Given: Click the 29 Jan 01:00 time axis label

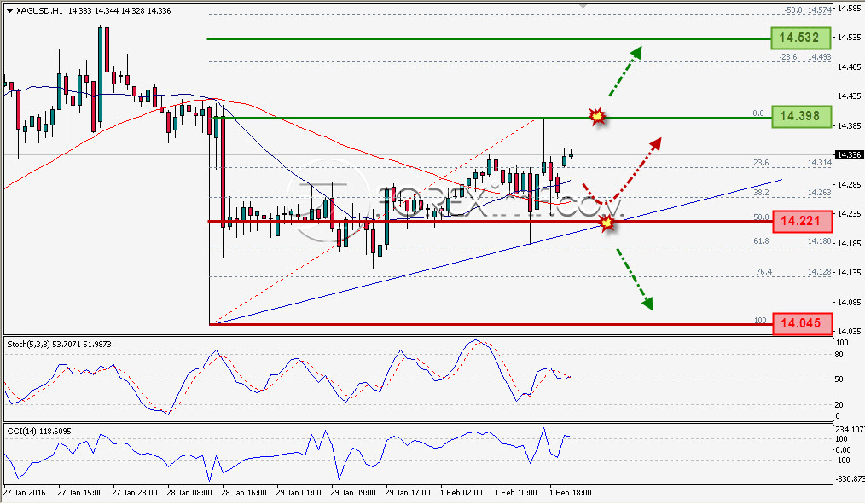Looking at the screenshot, I should (299, 492).
